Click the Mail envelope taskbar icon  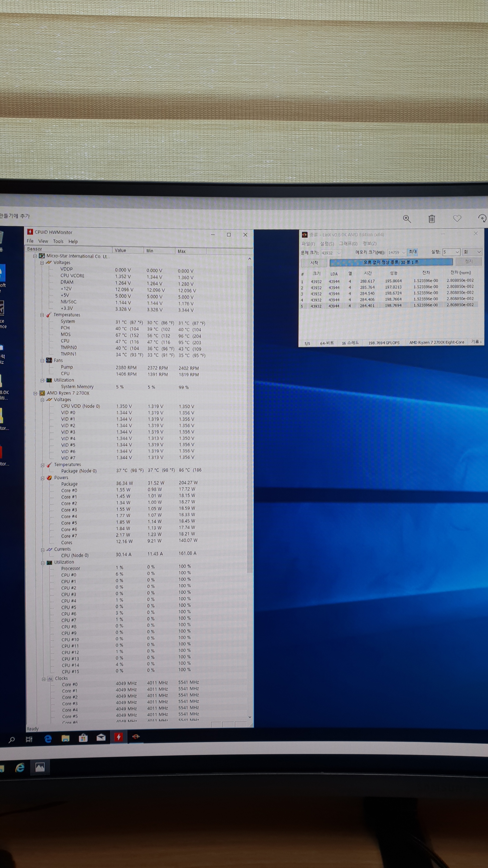[x=101, y=738]
